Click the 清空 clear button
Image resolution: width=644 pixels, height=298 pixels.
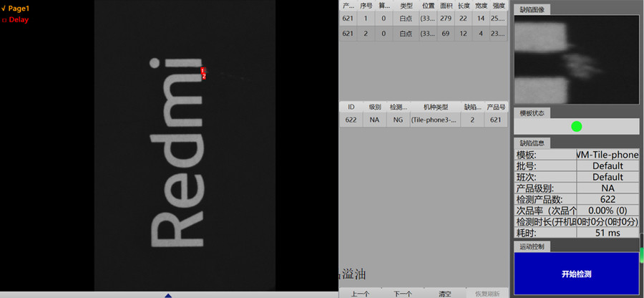click(x=445, y=294)
